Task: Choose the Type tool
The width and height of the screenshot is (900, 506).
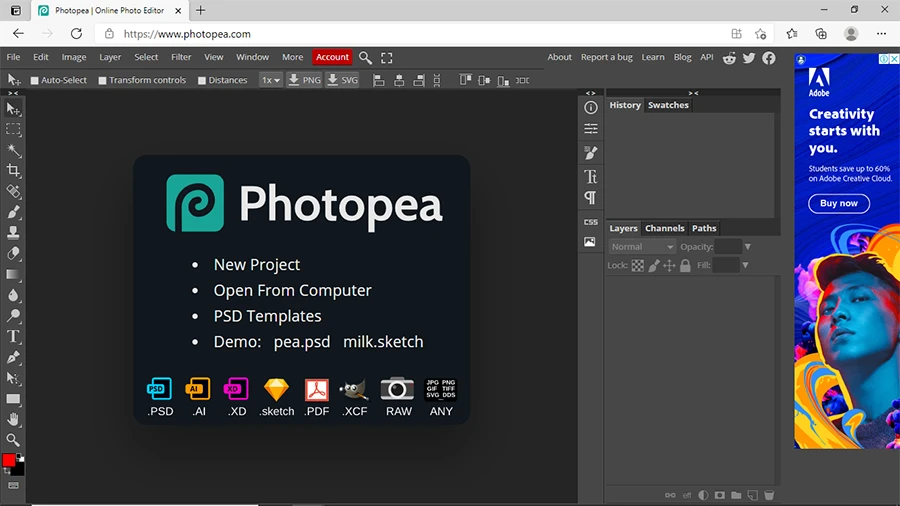Action: [14, 337]
